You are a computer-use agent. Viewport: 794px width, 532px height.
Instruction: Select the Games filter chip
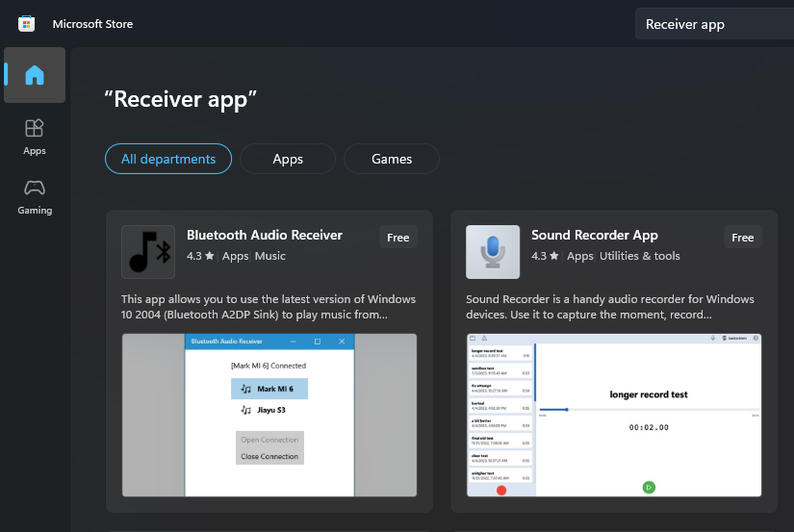click(x=392, y=159)
